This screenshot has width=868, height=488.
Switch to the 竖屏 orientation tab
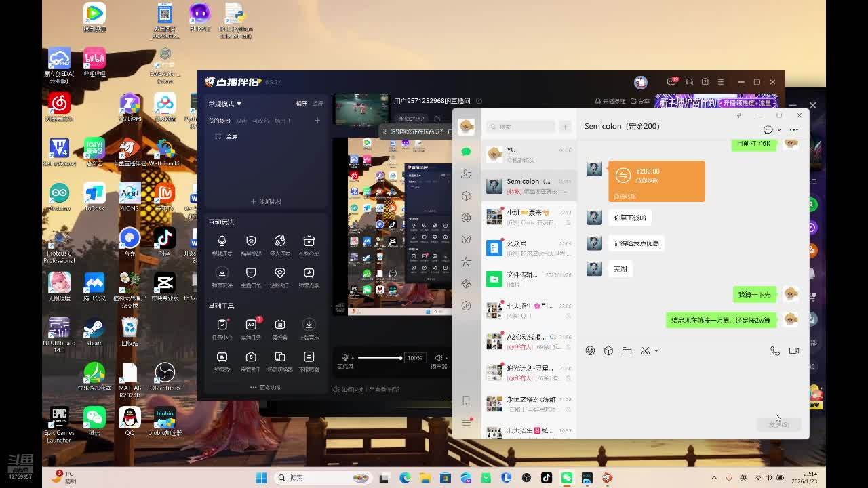(317, 104)
